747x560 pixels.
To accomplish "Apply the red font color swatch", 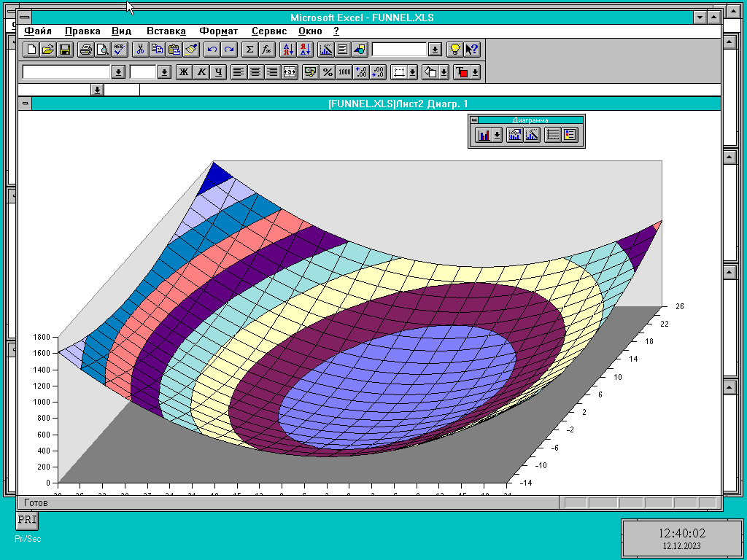I will [461, 72].
